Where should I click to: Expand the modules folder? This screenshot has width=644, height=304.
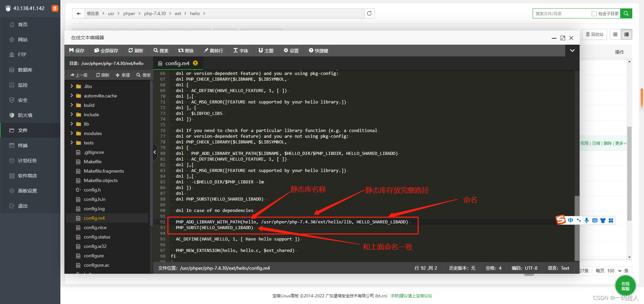(x=71, y=133)
